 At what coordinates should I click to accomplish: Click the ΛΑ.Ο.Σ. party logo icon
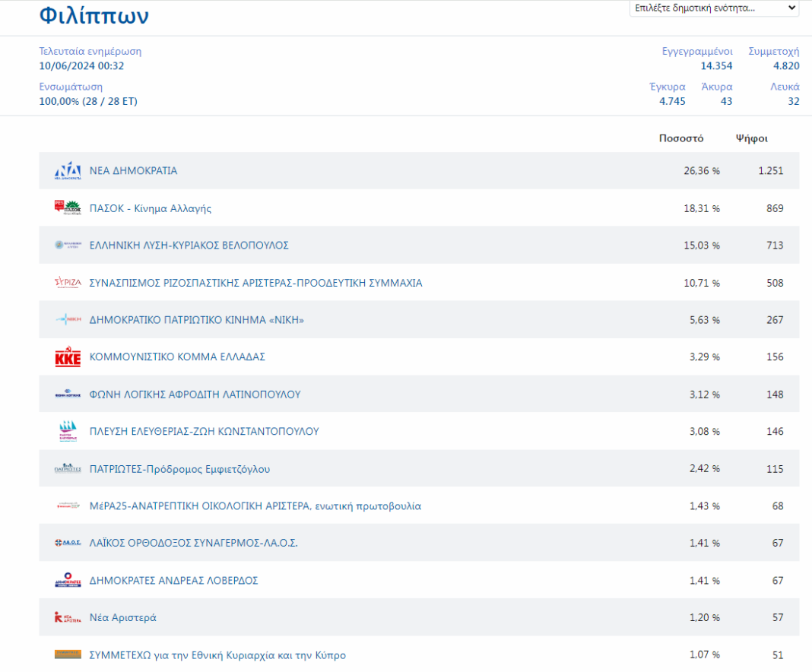tap(68, 544)
